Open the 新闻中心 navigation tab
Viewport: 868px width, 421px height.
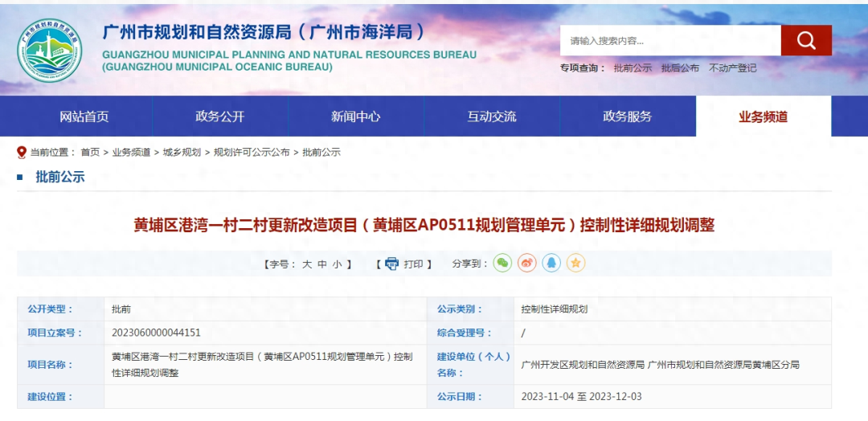point(356,116)
